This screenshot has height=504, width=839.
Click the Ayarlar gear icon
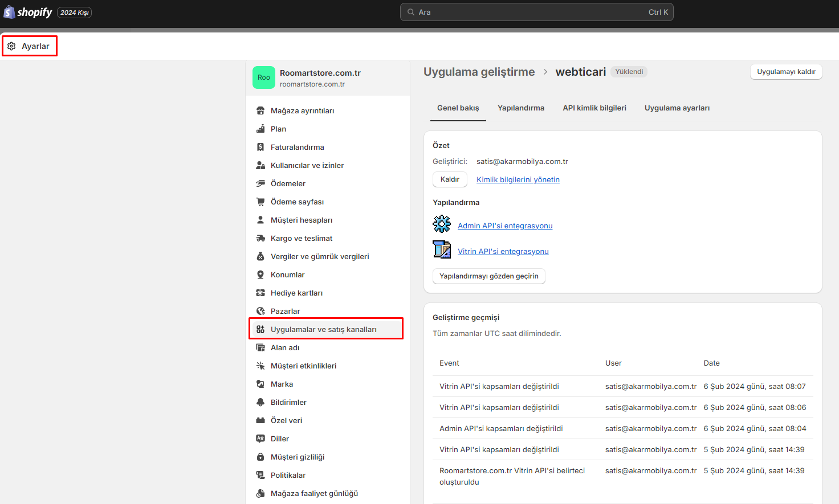11,46
